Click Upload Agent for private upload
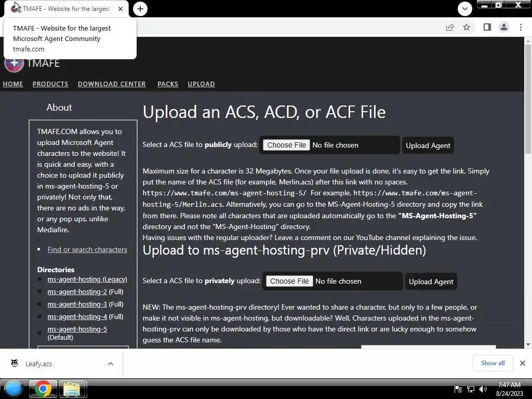Viewport: 532px width, 399px height. (x=431, y=282)
